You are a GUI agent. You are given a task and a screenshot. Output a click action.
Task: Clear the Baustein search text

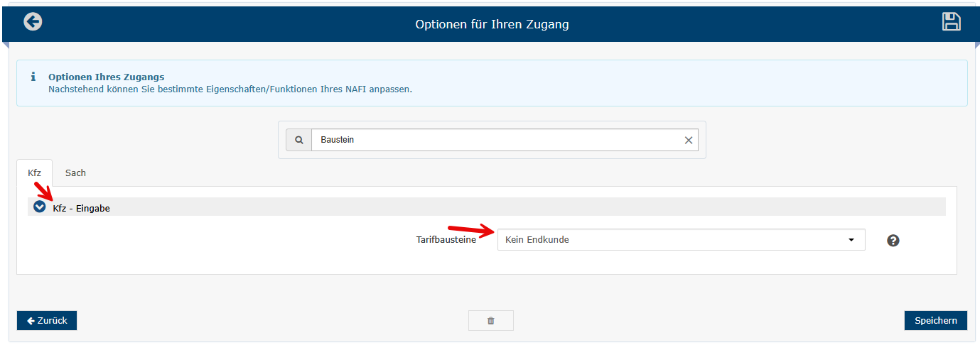pyautogui.click(x=688, y=141)
